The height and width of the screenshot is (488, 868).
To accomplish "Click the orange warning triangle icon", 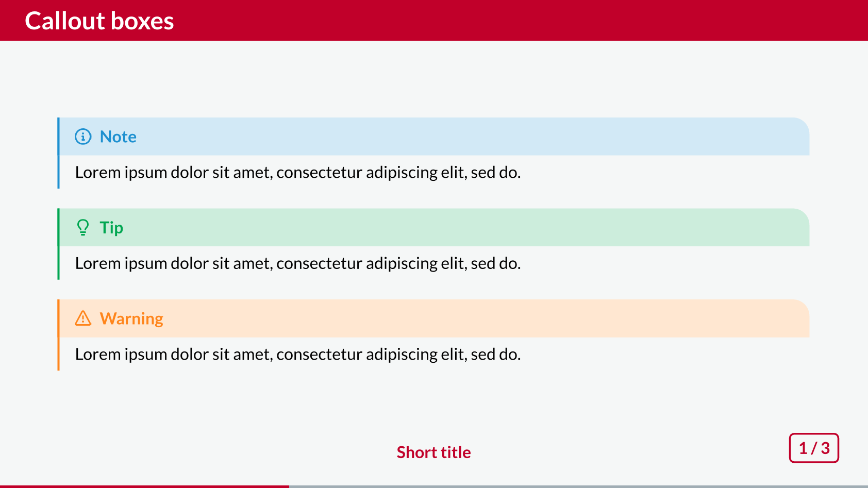I will click(x=83, y=318).
